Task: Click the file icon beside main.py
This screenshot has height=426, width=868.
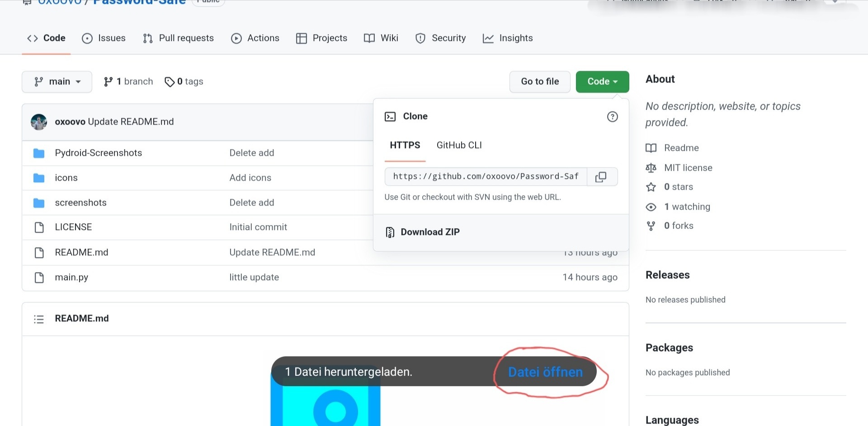Action: (x=39, y=277)
